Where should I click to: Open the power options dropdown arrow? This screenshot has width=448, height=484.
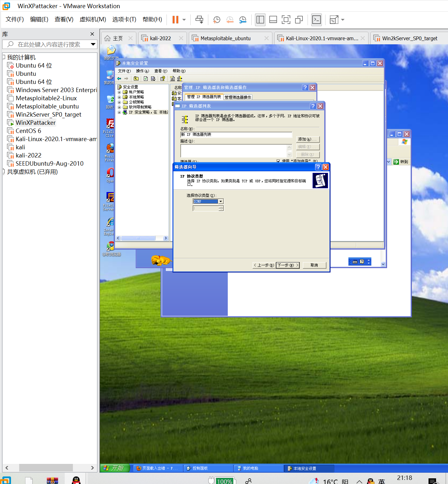click(184, 19)
